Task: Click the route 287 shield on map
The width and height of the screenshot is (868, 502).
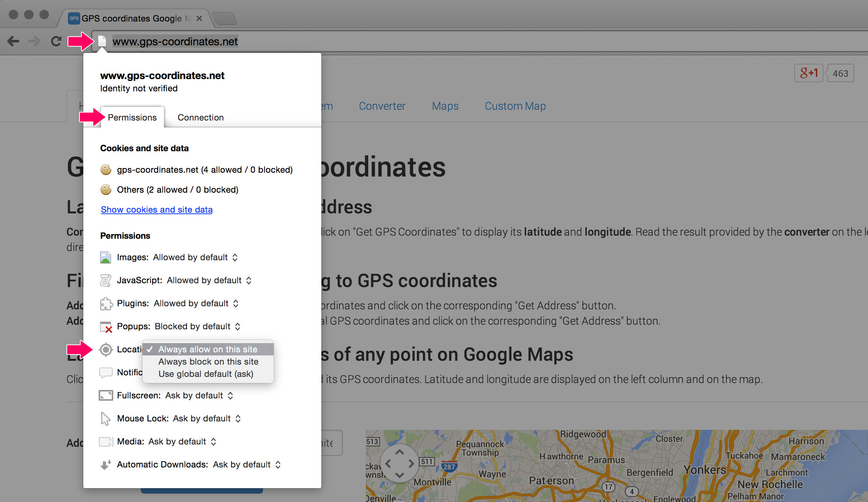Action: coord(449,466)
